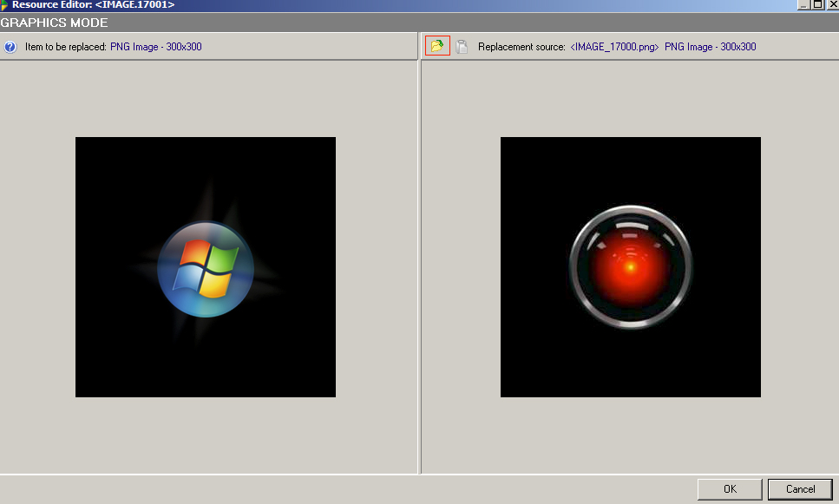839x504 pixels.
Task: Minimize the Resource Editor window
Action: tap(803, 4)
